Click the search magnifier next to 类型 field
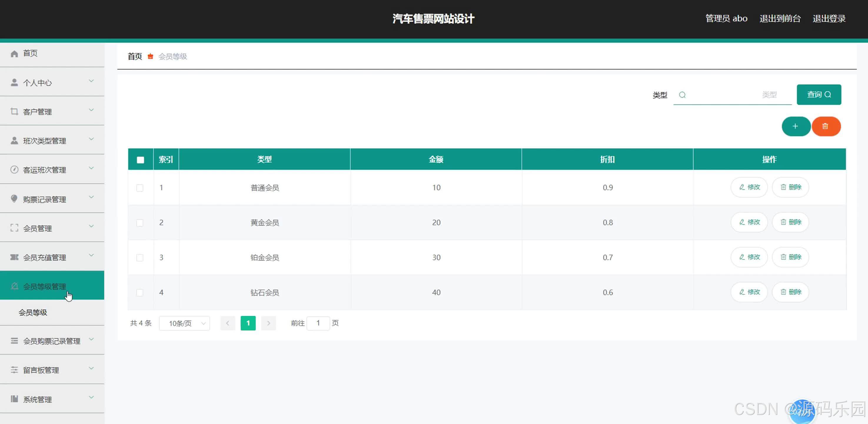 coord(683,95)
